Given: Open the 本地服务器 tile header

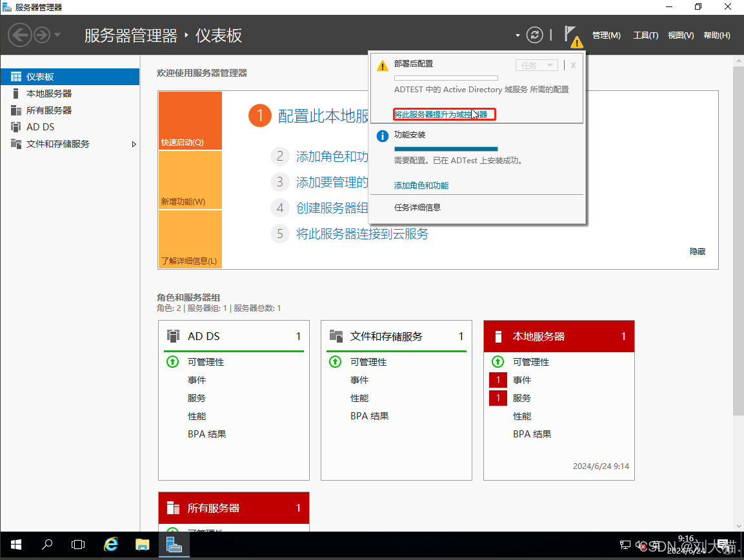Looking at the screenshot, I should pos(559,337).
